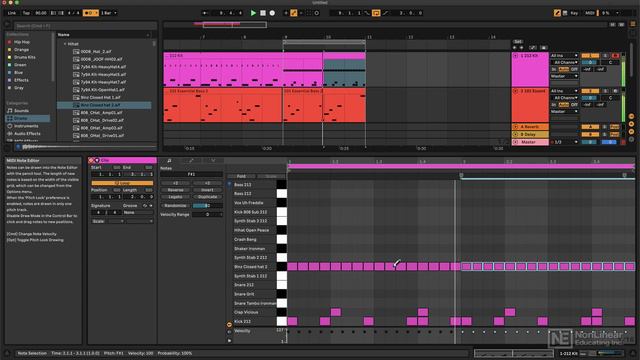This screenshot has width=640, height=360.
Task: Click the Duplicate button in Notes panel
Action: [207, 197]
